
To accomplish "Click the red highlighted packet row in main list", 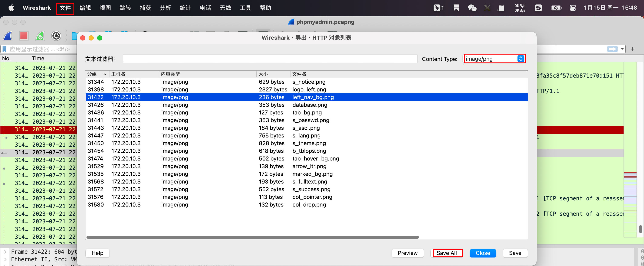I will 39,129.
